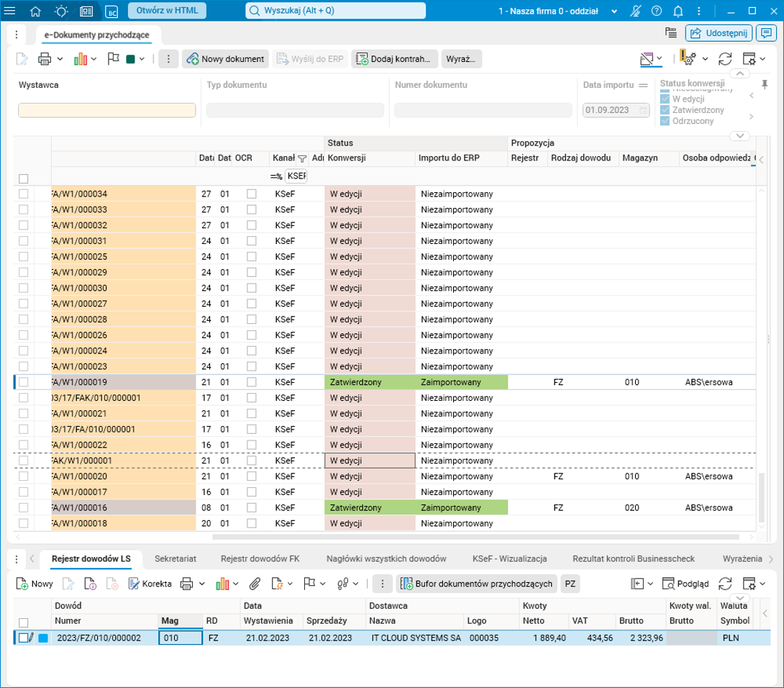This screenshot has width=784, height=688.
Task: Click the printer icon in top toolbar
Action: coord(45,59)
